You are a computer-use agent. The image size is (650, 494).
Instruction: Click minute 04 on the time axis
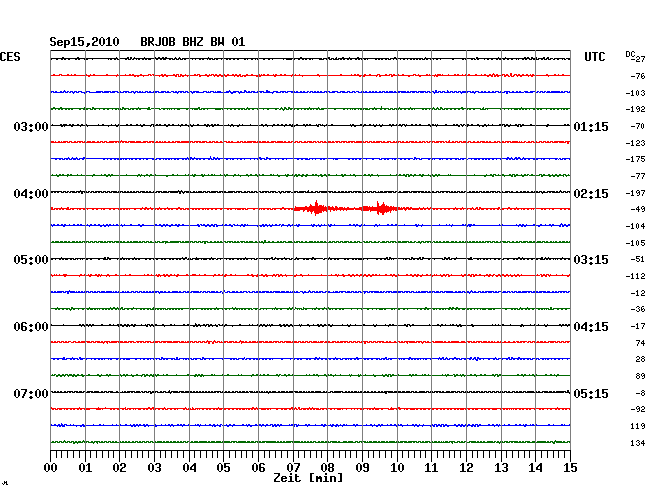(189, 468)
